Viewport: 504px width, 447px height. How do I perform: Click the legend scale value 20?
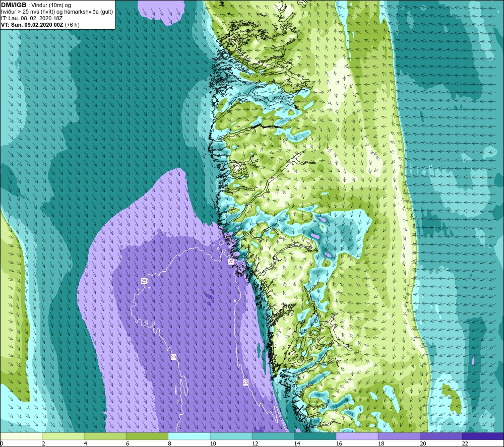pos(423,444)
